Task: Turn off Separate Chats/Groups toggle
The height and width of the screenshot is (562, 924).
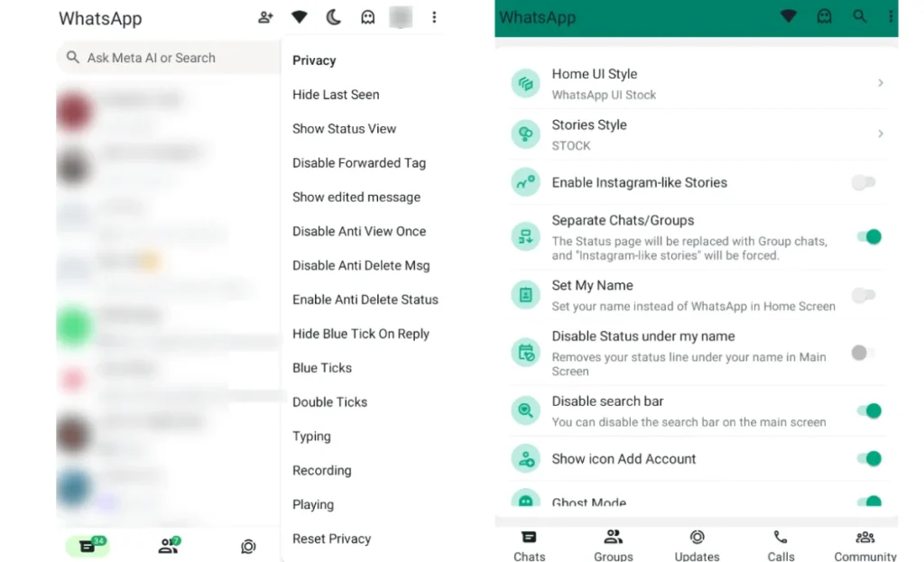Action: 870,237
